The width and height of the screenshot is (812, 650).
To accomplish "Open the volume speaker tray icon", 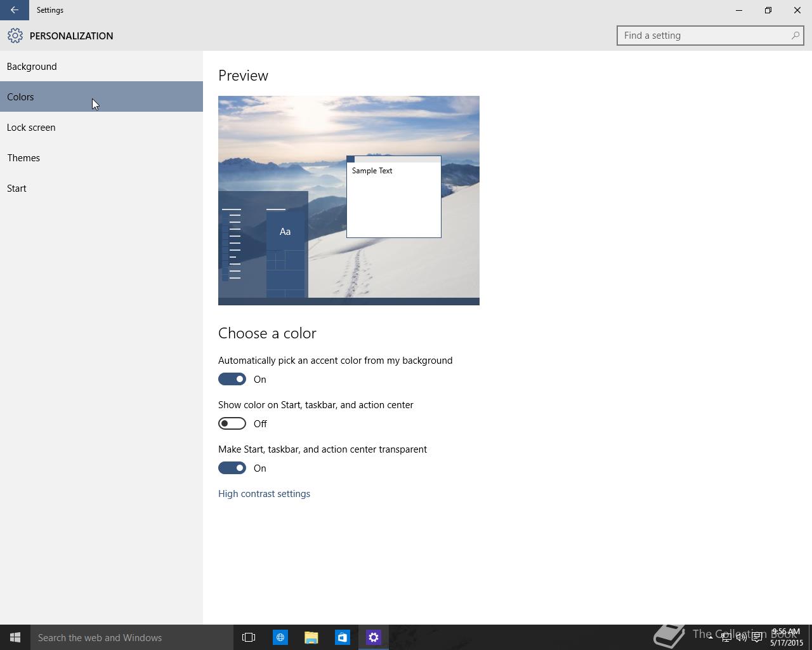I will 741,637.
